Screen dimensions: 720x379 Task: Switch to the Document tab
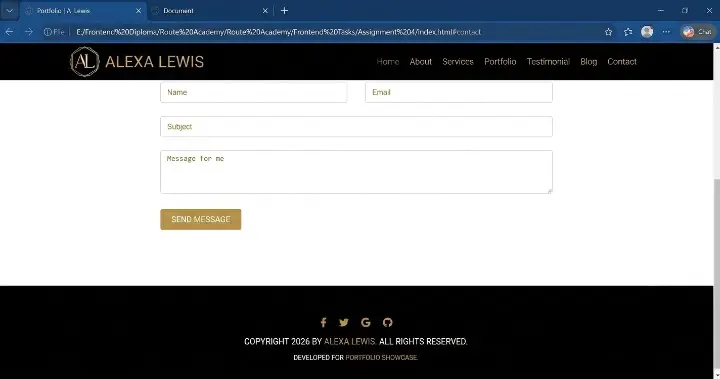[211, 11]
